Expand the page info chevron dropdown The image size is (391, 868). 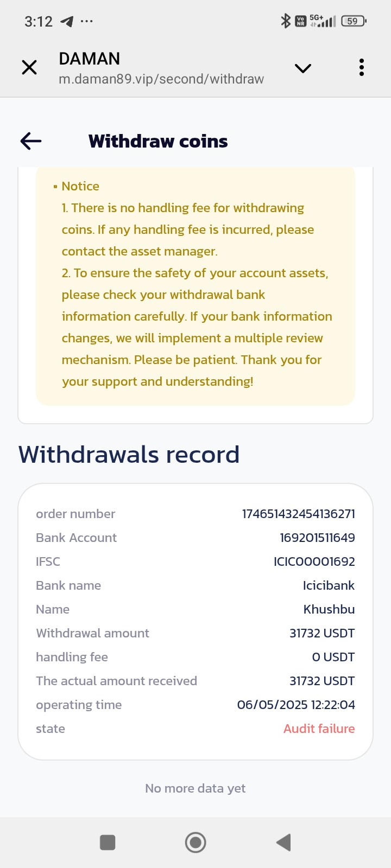point(302,68)
